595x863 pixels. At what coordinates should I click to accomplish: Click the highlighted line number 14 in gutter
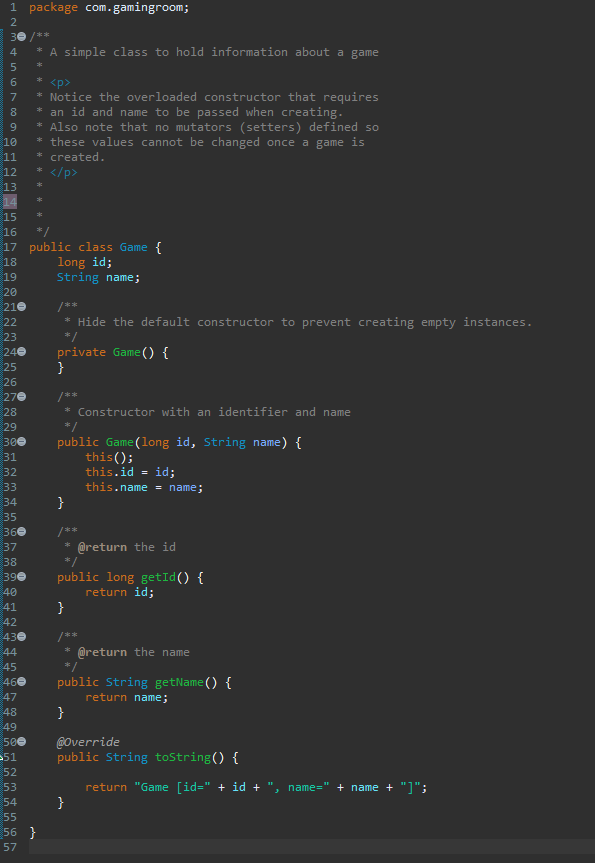click(x=10, y=201)
